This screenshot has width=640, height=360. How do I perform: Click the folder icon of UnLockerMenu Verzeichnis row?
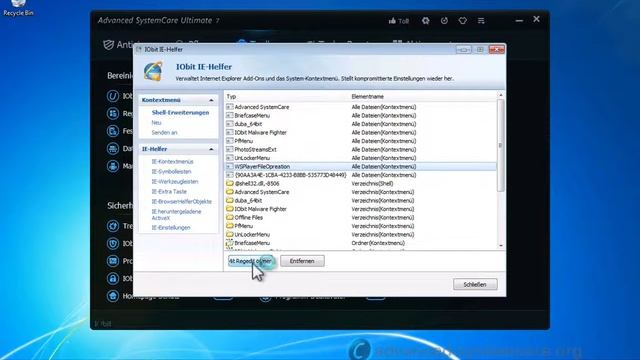[x=230, y=234]
